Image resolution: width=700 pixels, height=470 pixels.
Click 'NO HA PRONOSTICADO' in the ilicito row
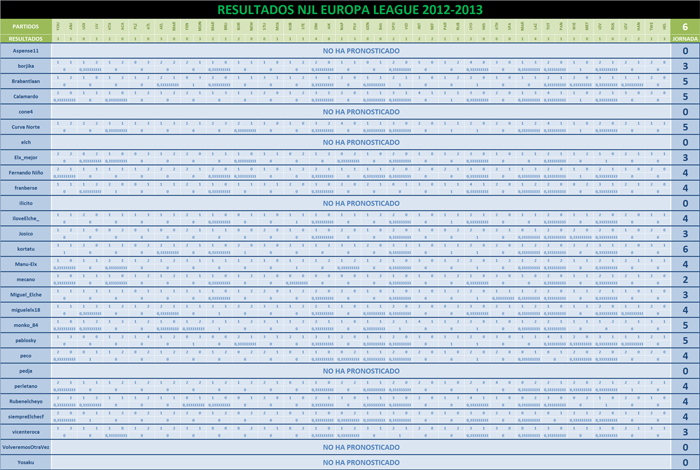[361, 203]
